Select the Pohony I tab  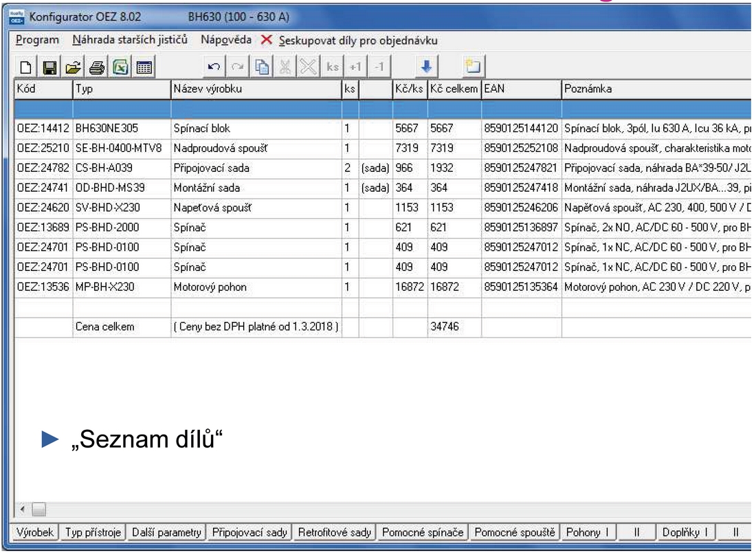(587, 532)
